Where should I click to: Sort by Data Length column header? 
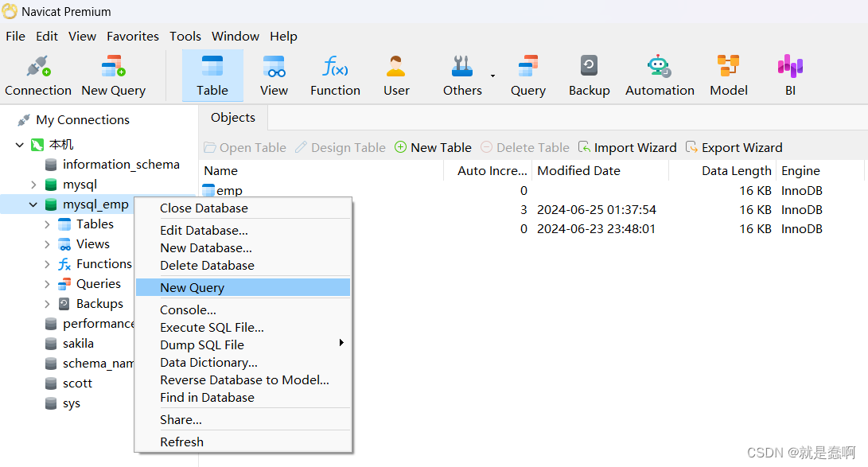pos(722,171)
